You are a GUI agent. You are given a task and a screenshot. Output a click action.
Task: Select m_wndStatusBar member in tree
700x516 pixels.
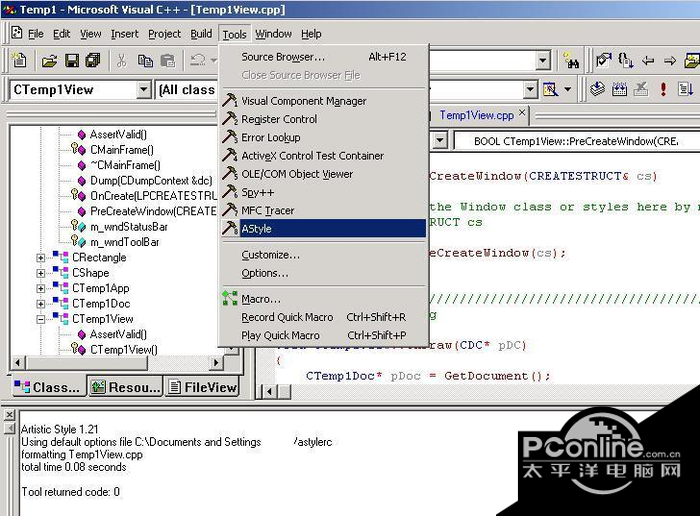pyautogui.click(x=129, y=227)
